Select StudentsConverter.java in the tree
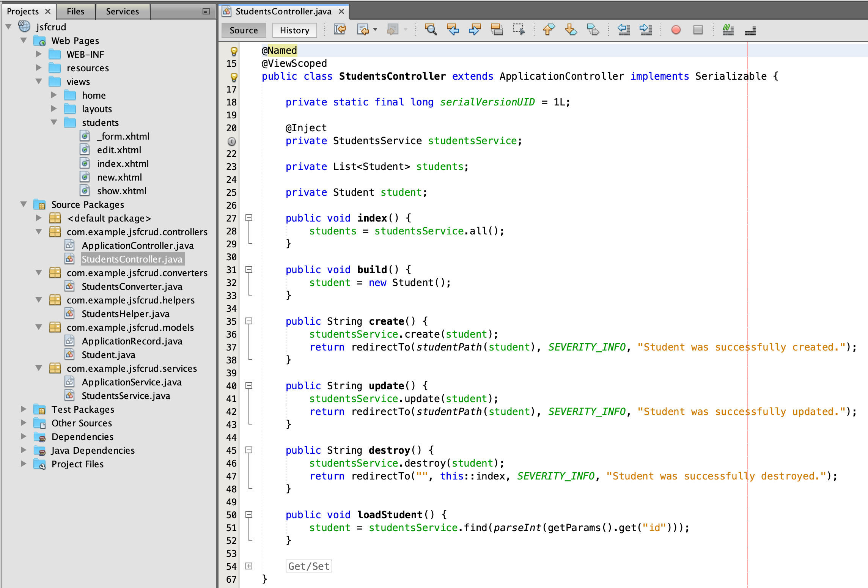Image resolution: width=868 pixels, height=588 pixels. click(132, 286)
